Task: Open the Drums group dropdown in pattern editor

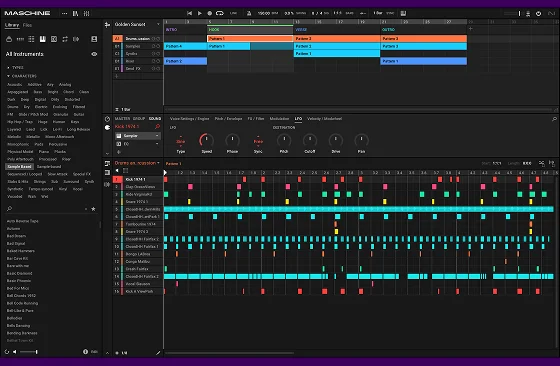Action: tap(158, 163)
